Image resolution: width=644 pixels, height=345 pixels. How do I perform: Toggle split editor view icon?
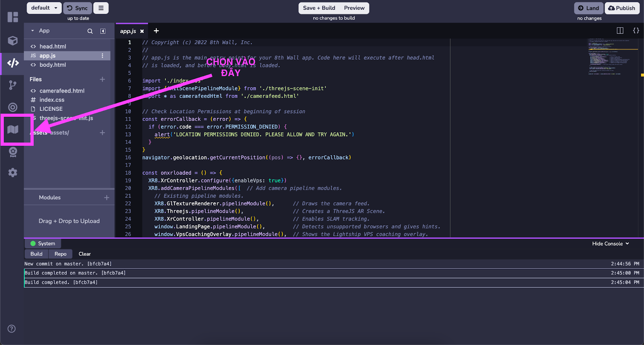(x=620, y=31)
